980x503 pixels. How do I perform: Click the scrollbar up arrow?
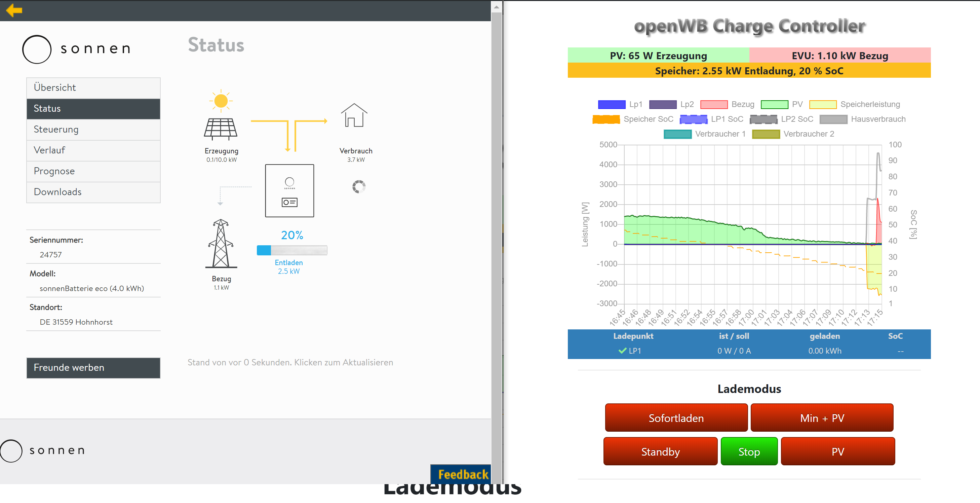click(496, 7)
